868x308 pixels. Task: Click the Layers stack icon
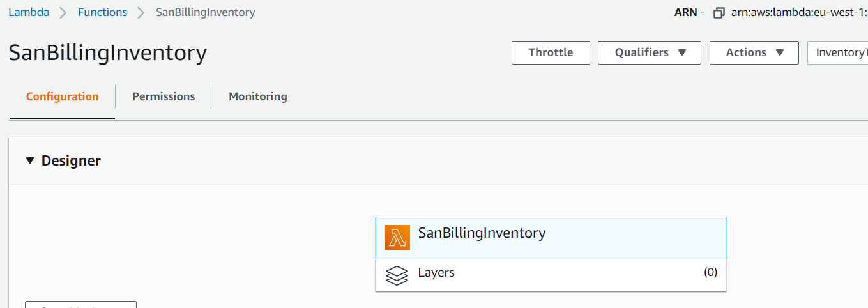click(397, 275)
